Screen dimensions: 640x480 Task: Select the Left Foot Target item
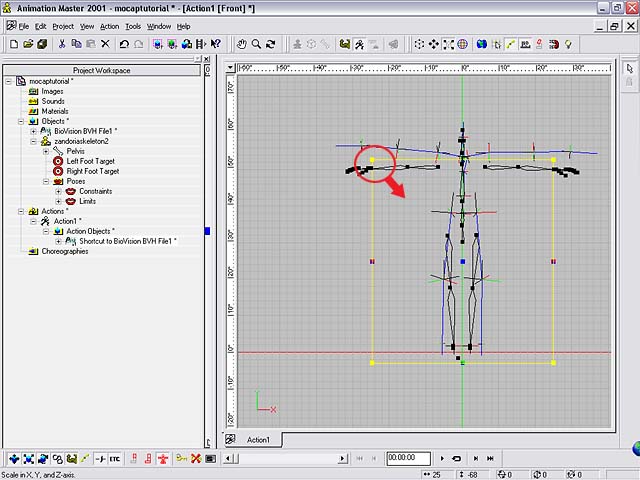[90, 161]
